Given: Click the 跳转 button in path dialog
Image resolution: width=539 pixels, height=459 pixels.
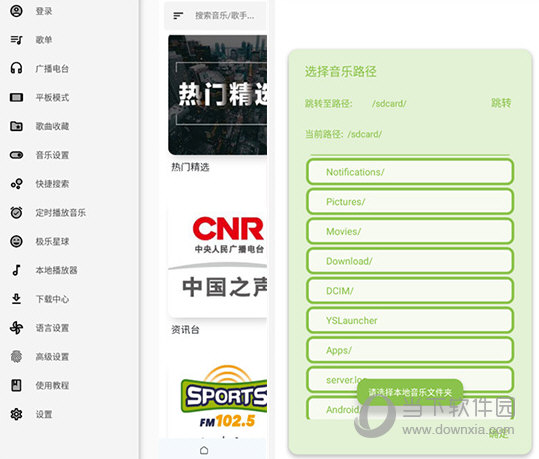Looking at the screenshot, I should 501,103.
